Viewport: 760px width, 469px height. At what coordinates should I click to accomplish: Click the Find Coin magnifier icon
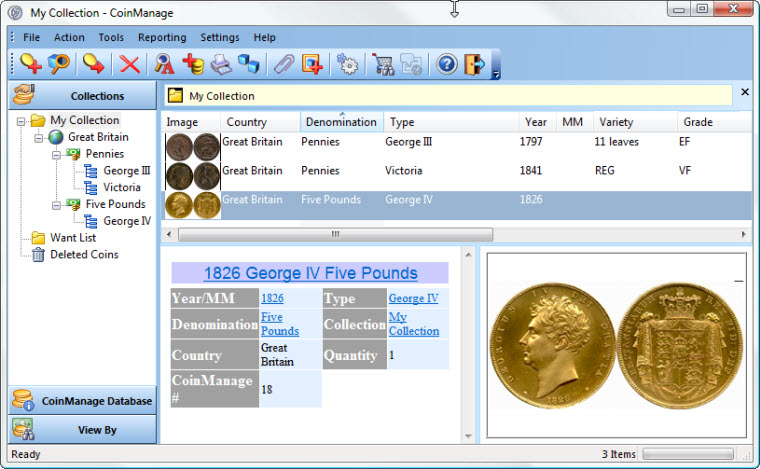coord(59,63)
